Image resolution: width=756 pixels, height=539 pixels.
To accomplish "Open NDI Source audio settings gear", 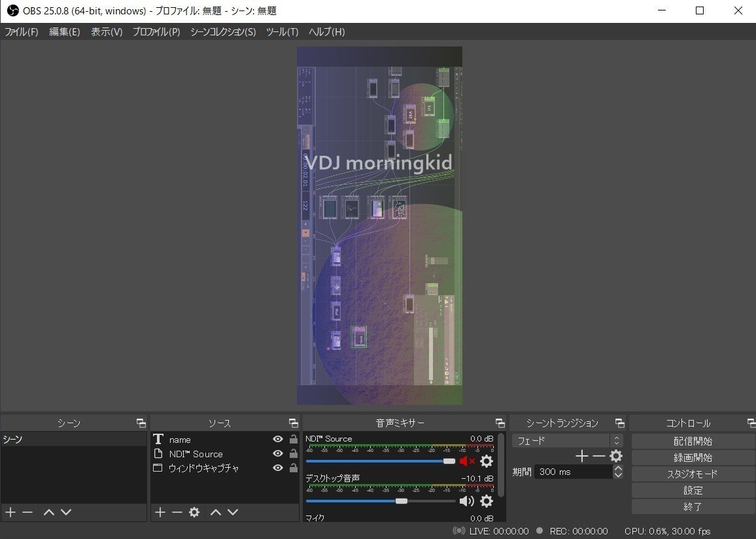I will coord(487,461).
